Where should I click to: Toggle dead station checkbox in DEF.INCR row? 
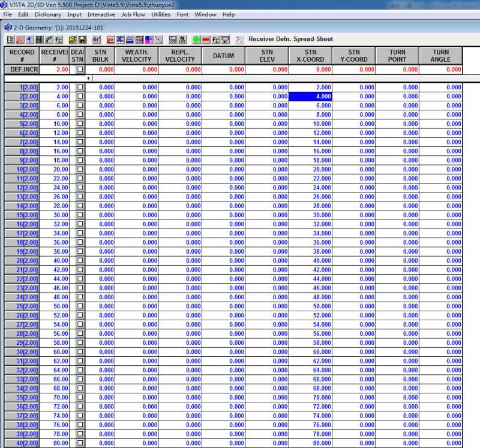(80, 70)
